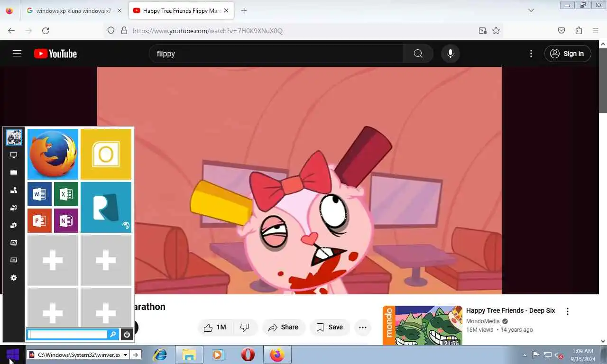Click the YouTube search magnifier button
This screenshot has width=607, height=364.
pos(418,54)
